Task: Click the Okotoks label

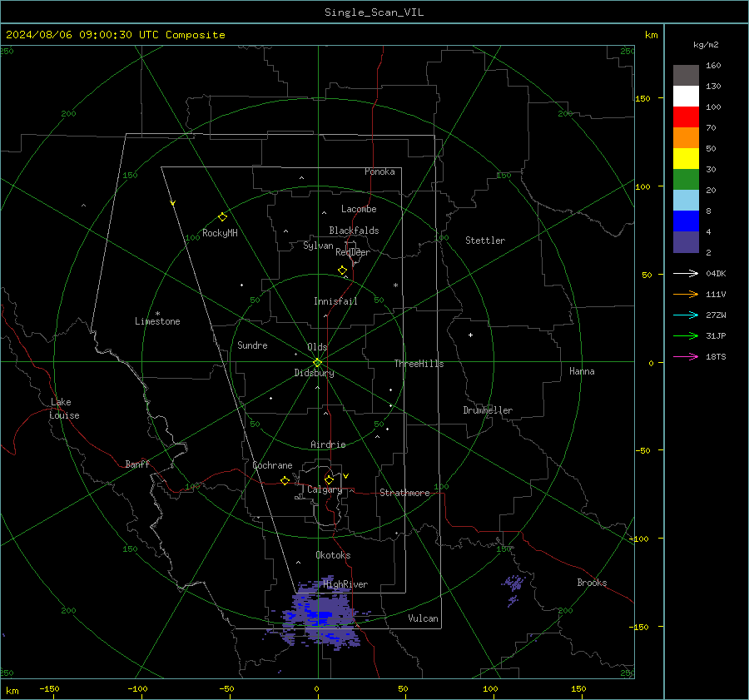Action: pyautogui.click(x=333, y=555)
